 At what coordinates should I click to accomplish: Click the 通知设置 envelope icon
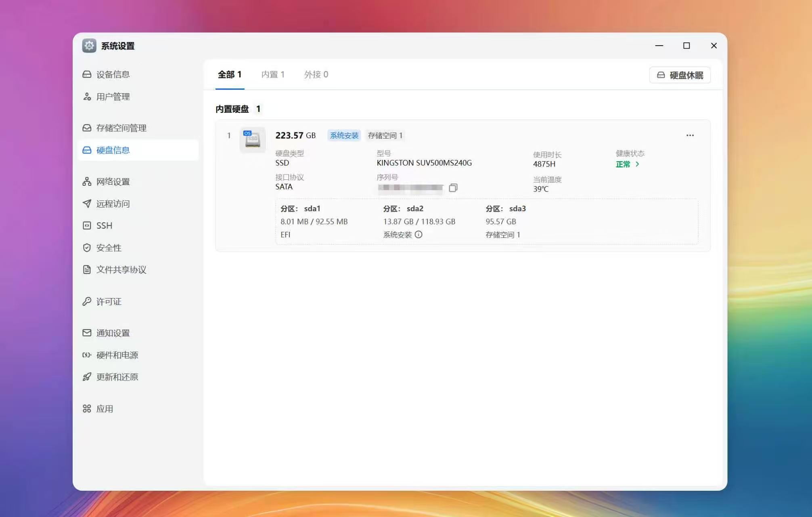pyautogui.click(x=87, y=333)
